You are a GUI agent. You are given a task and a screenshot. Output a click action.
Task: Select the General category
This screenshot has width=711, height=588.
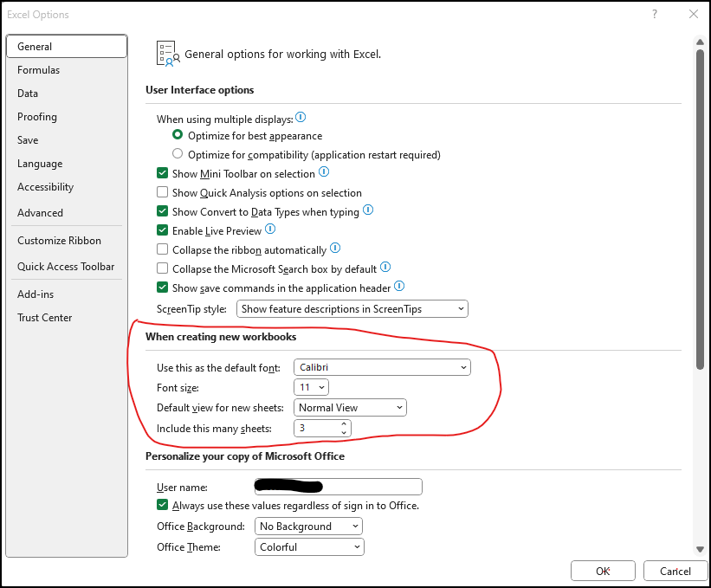click(67, 46)
